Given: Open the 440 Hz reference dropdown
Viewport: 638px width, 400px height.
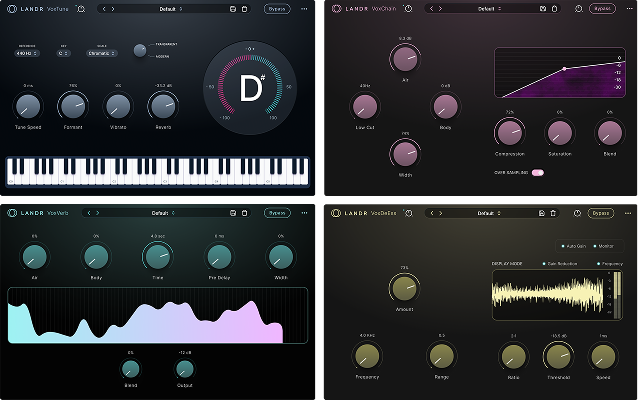Looking at the screenshot, I should click(27, 53).
